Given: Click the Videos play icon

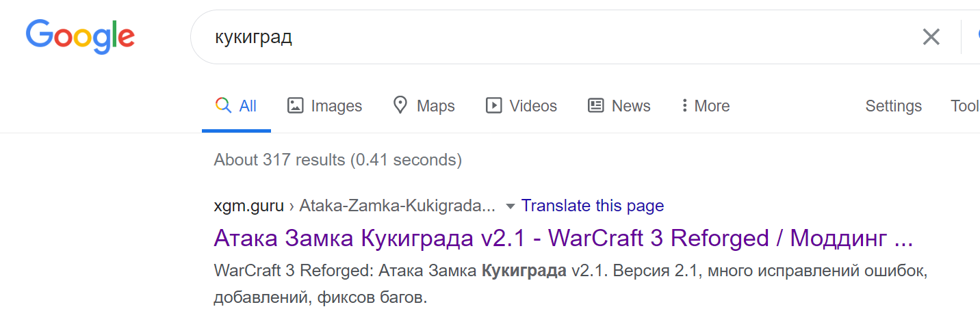Looking at the screenshot, I should 493,105.
